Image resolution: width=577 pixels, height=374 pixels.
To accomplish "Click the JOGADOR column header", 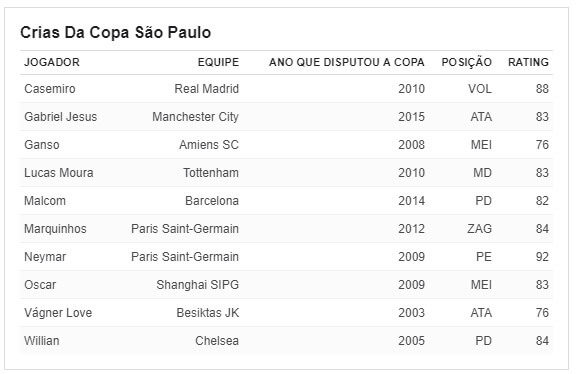I will click(52, 62).
